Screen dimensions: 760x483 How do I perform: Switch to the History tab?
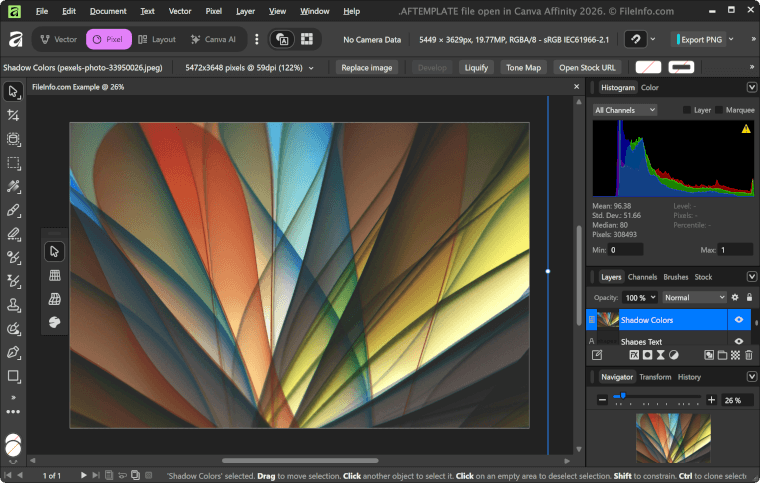(689, 376)
